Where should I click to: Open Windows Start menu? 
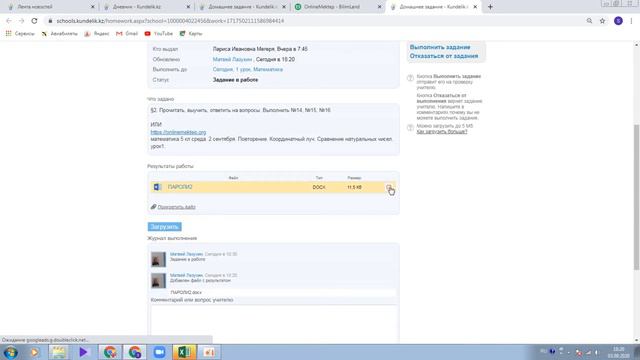coord(10,352)
